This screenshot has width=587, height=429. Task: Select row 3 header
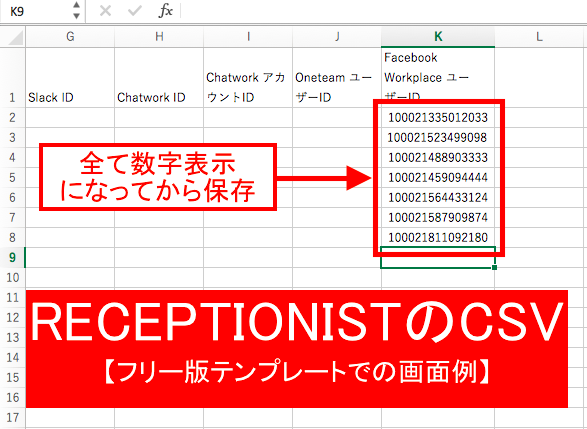[x=12, y=137]
